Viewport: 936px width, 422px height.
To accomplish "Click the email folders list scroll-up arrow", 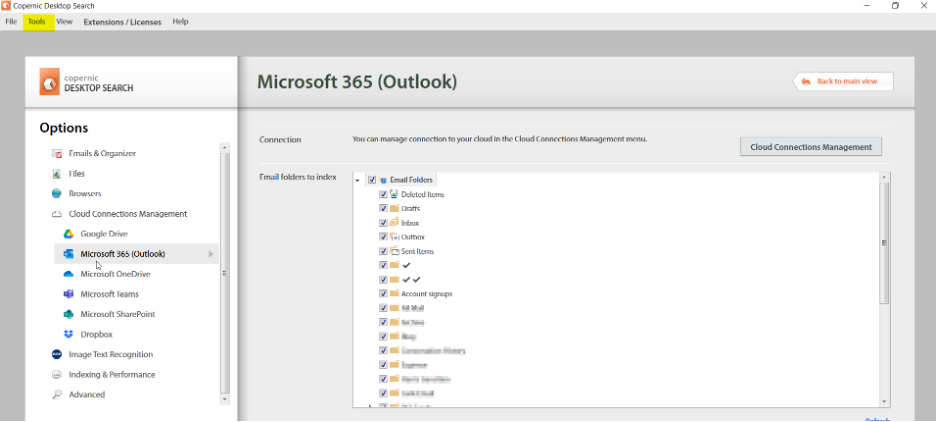I will pyautogui.click(x=884, y=177).
